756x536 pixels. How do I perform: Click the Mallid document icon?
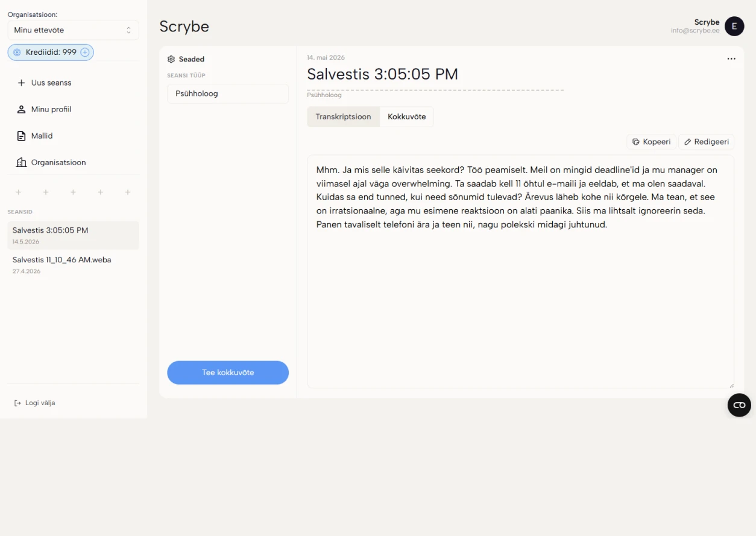21,136
